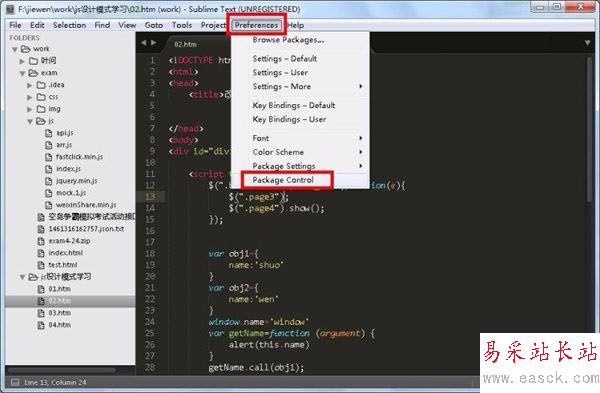Click the file icon next to test.html

click(41, 265)
